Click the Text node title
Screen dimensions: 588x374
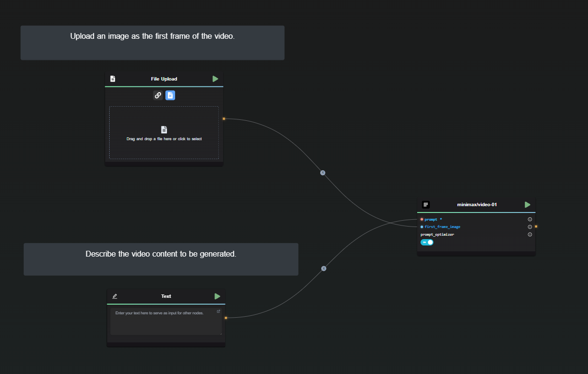click(x=166, y=296)
